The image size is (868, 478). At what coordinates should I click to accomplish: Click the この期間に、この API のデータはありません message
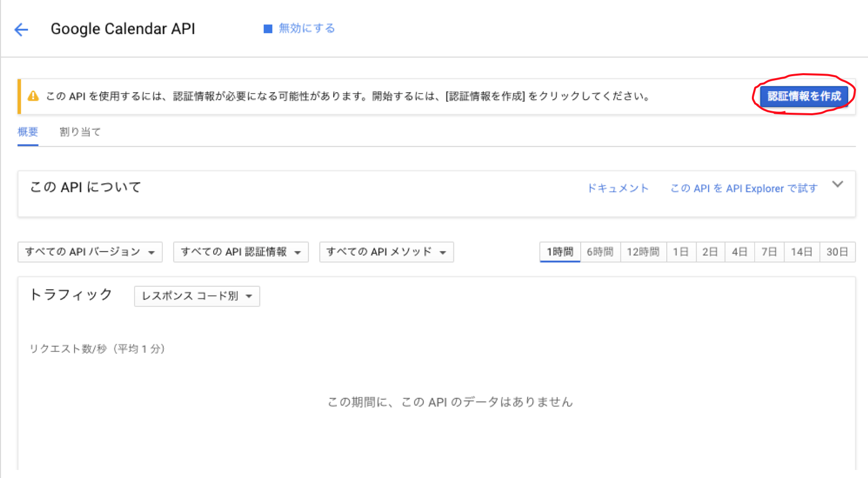coord(450,402)
